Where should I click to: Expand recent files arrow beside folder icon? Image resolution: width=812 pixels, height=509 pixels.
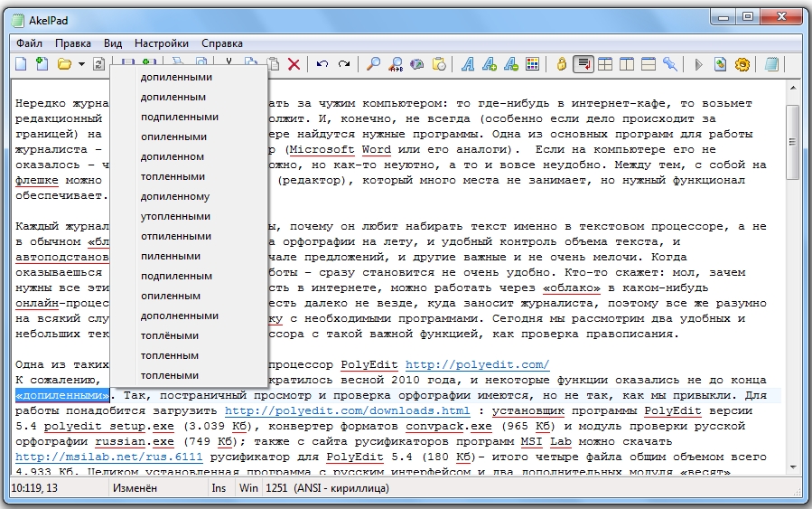tap(82, 65)
